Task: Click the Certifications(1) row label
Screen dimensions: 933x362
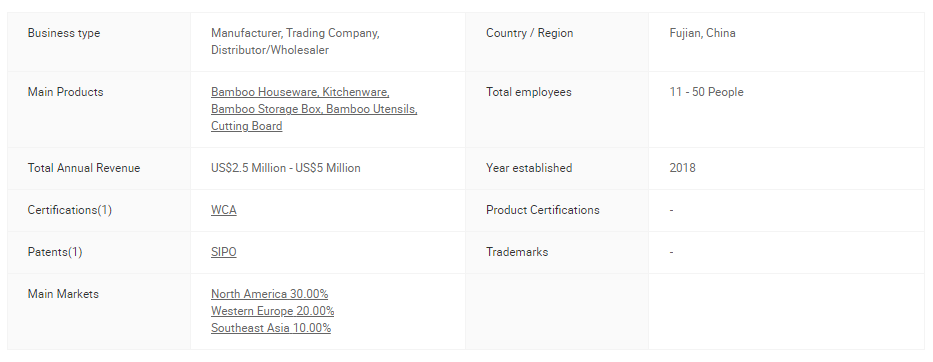Action: tap(70, 210)
